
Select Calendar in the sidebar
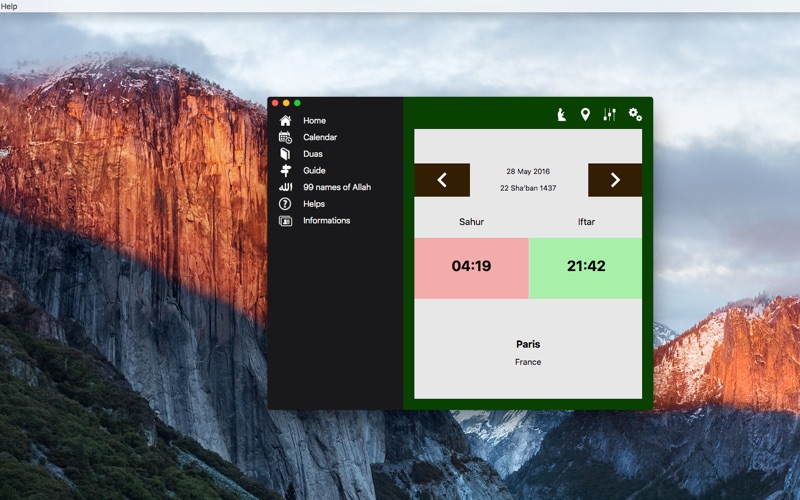pyautogui.click(x=320, y=137)
